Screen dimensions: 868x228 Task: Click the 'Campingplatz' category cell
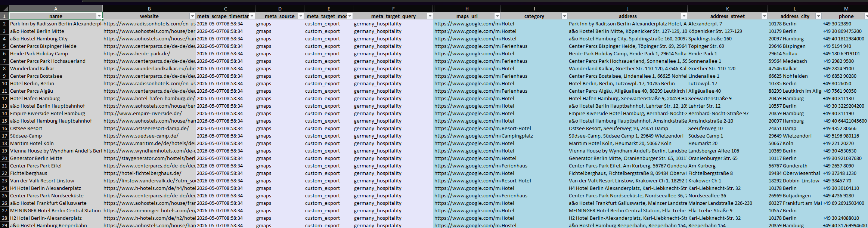coord(534,136)
